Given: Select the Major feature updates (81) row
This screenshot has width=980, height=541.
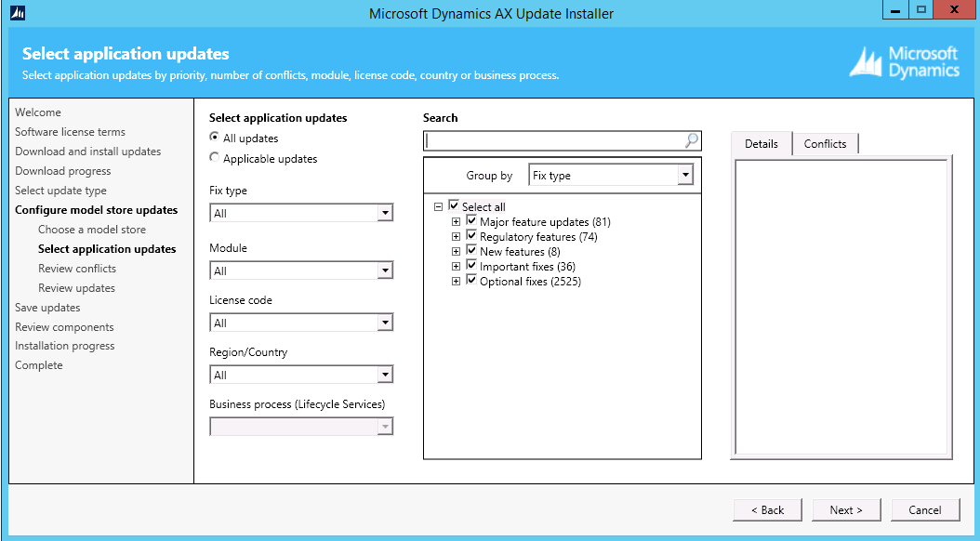Looking at the screenshot, I should click(545, 221).
